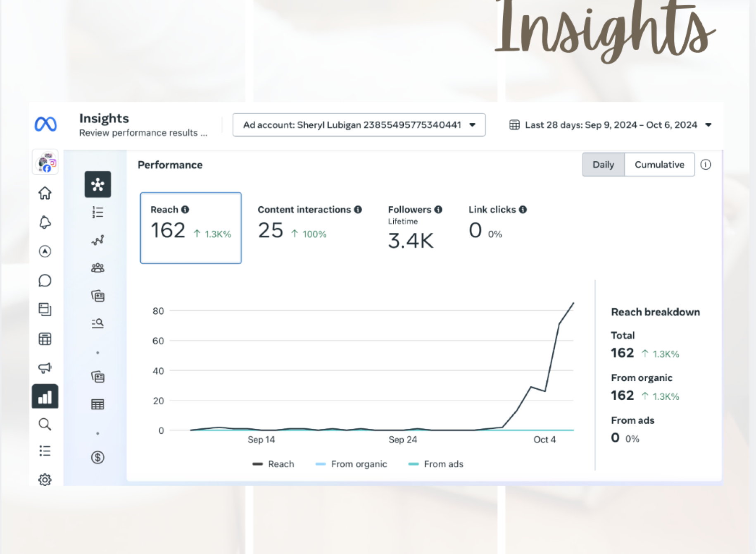Open the Settings gear icon
This screenshot has width=756, height=554.
pyautogui.click(x=45, y=480)
